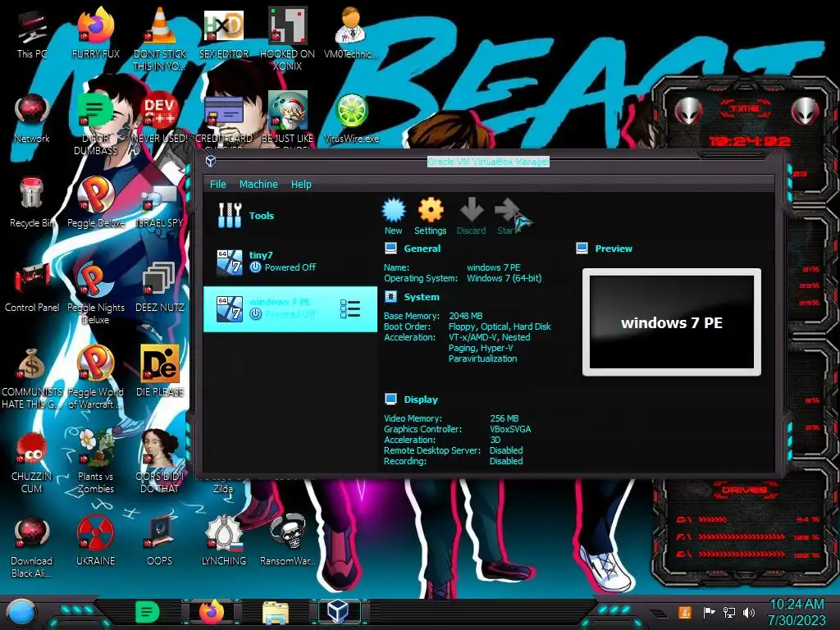Open Firefox from the taskbar
Viewport: 840px width, 630px height.
pyautogui.click(x=212, y=612)
